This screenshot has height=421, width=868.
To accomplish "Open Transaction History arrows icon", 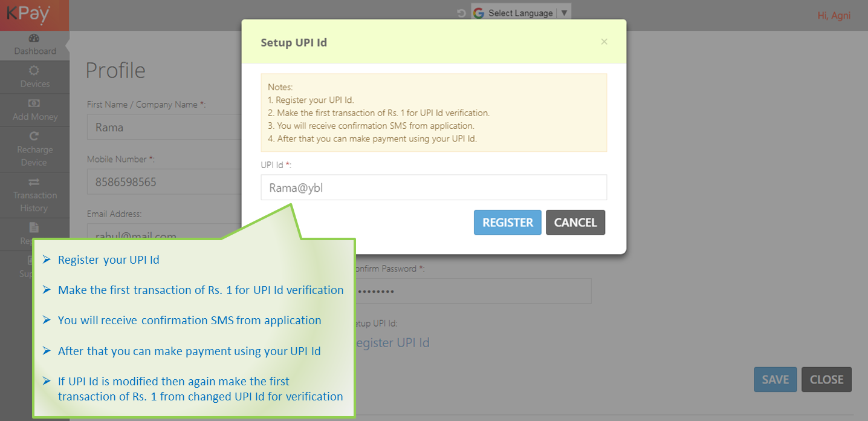I will pyautogui.click(x=34, y=182).
